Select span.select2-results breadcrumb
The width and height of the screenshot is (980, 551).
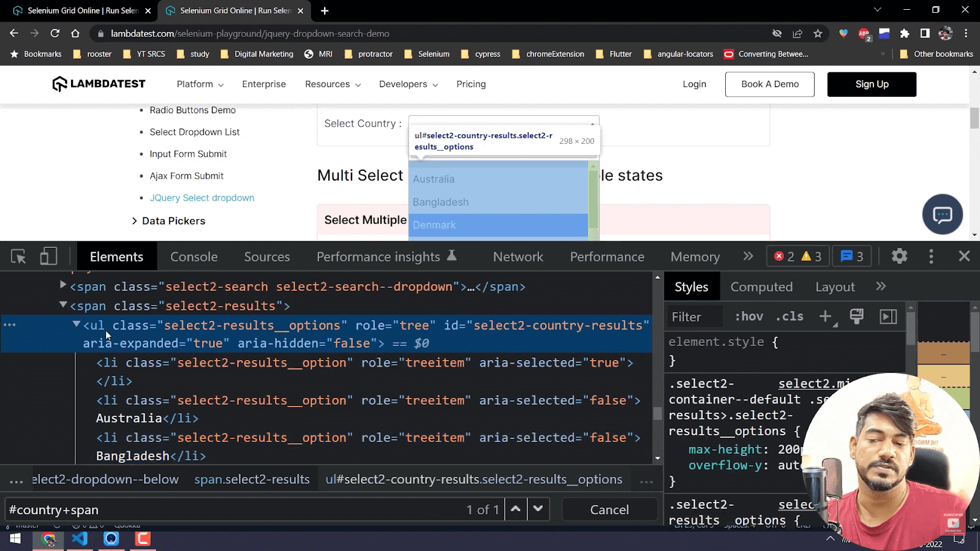tap(252, 479)
